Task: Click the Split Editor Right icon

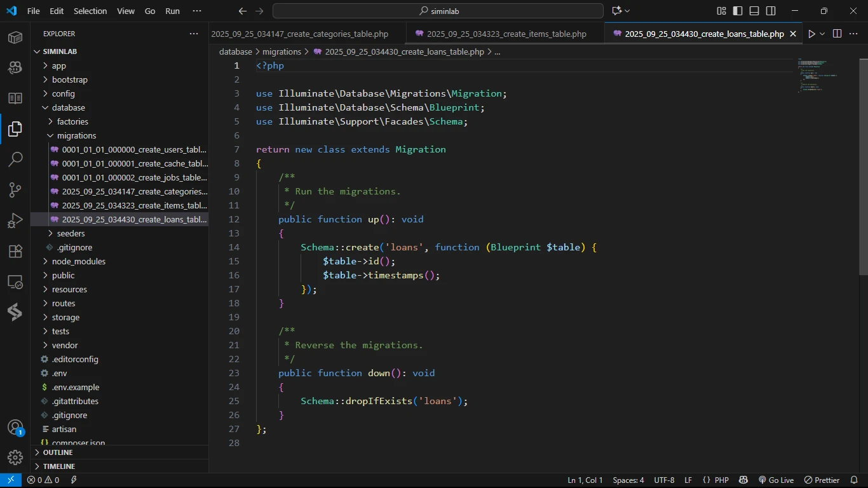Action: 837,34
